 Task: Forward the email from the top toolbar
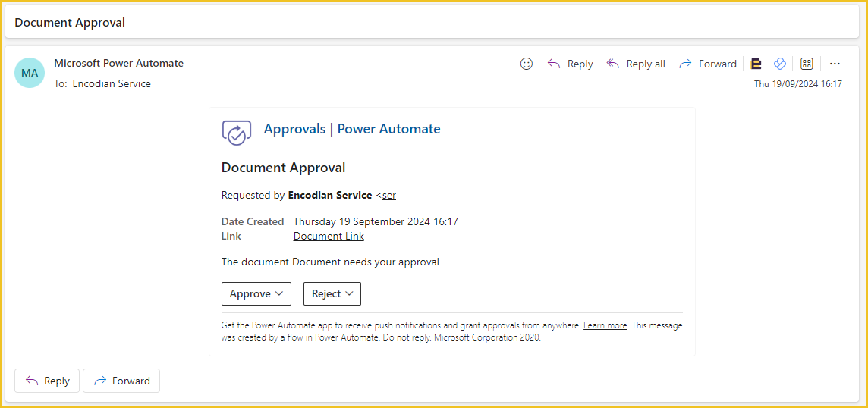point(707,64)
